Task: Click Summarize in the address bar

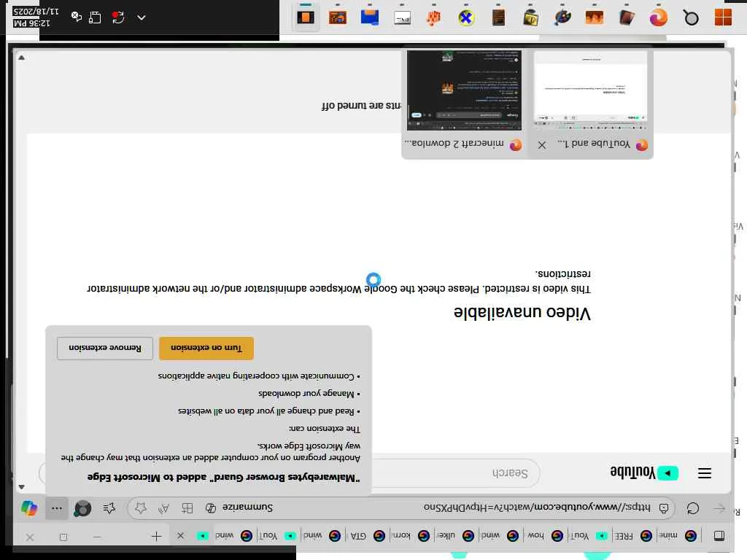Action: pyautogui.click(x=247, y=507)
